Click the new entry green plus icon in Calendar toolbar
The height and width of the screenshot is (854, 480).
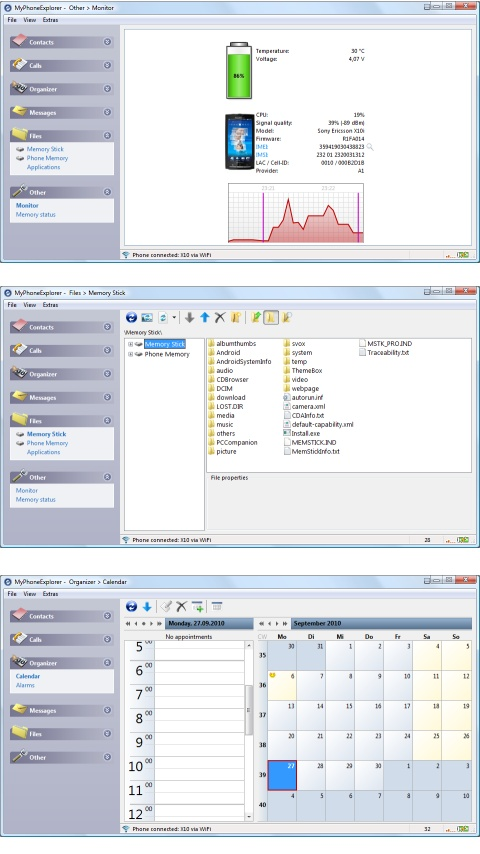198,606
